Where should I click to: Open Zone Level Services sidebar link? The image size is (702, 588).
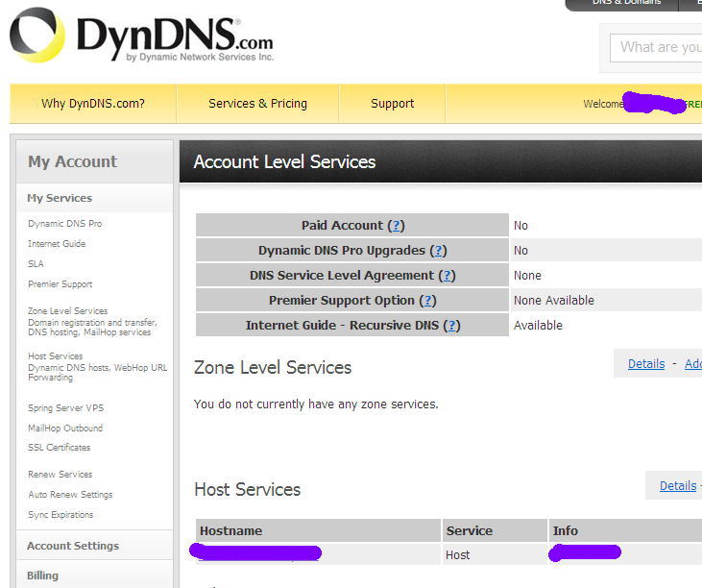[67, 310]
